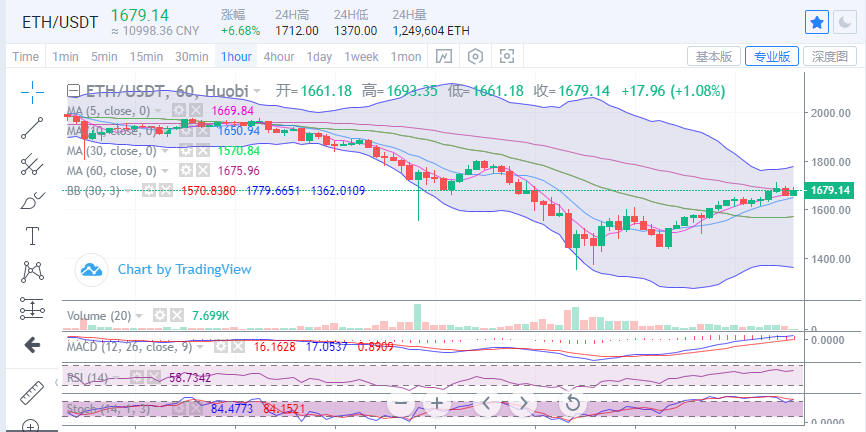
Task: Remove the MA 60 indicator
Action: 203,170
